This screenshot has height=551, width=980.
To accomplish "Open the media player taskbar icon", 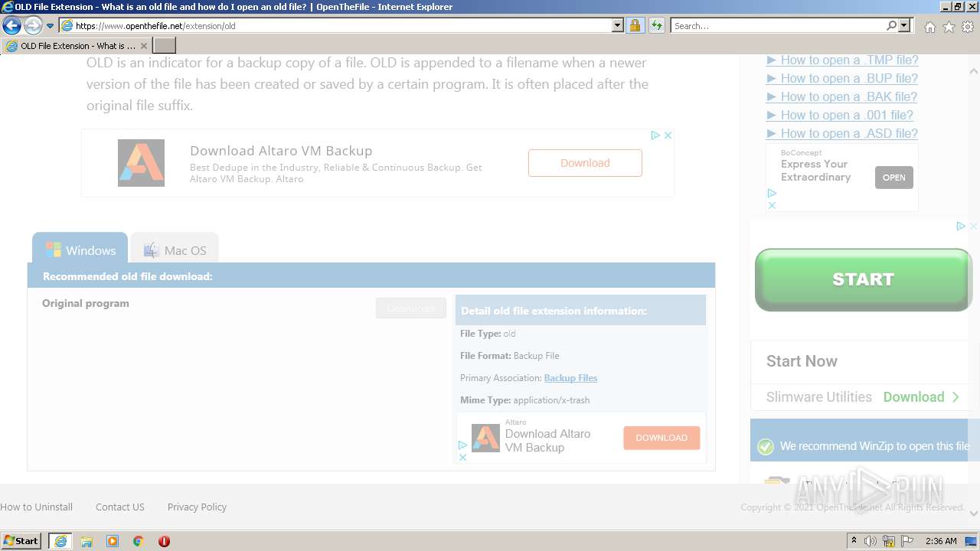I will 113,541.
